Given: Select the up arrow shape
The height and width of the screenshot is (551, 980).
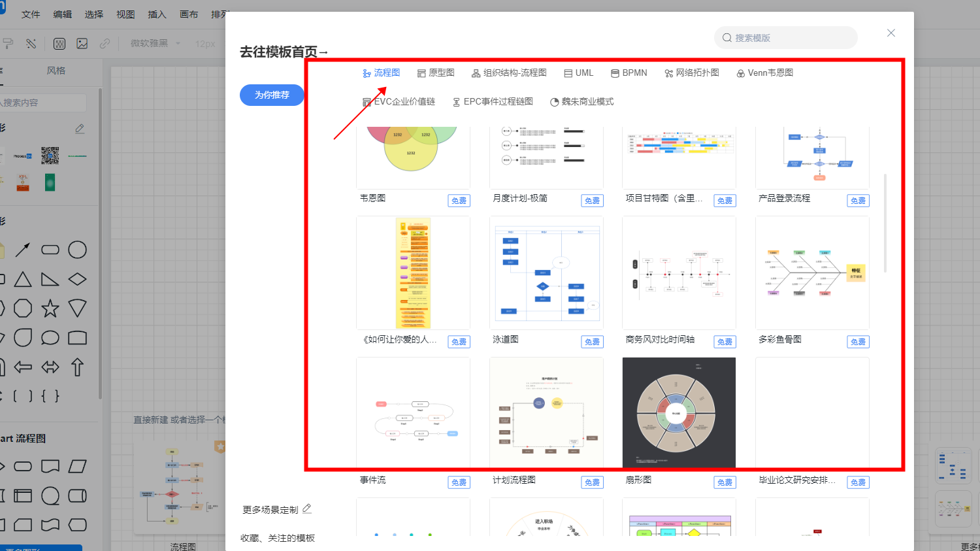Looking at the screenshot, I should click(x=78, y=367).
